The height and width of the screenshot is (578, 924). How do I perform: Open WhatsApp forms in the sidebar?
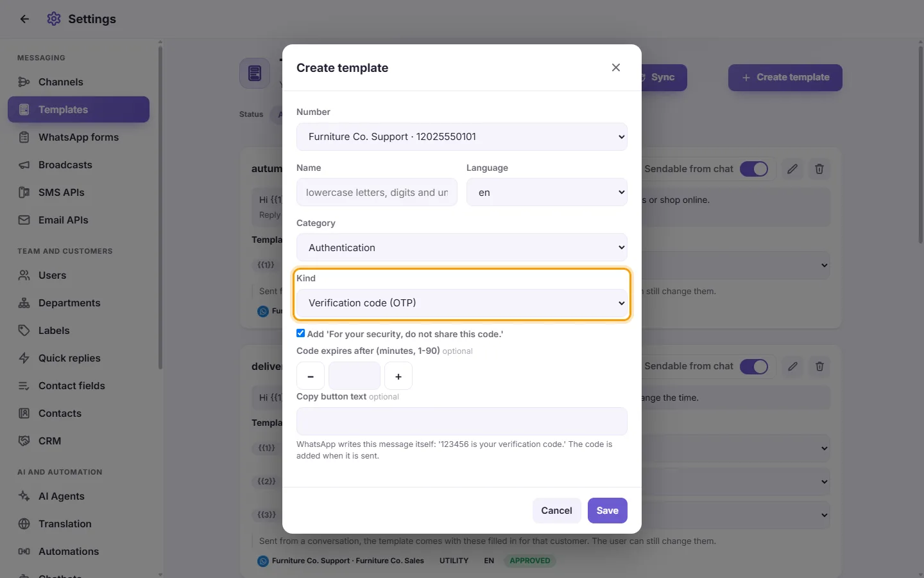(78, 137)
